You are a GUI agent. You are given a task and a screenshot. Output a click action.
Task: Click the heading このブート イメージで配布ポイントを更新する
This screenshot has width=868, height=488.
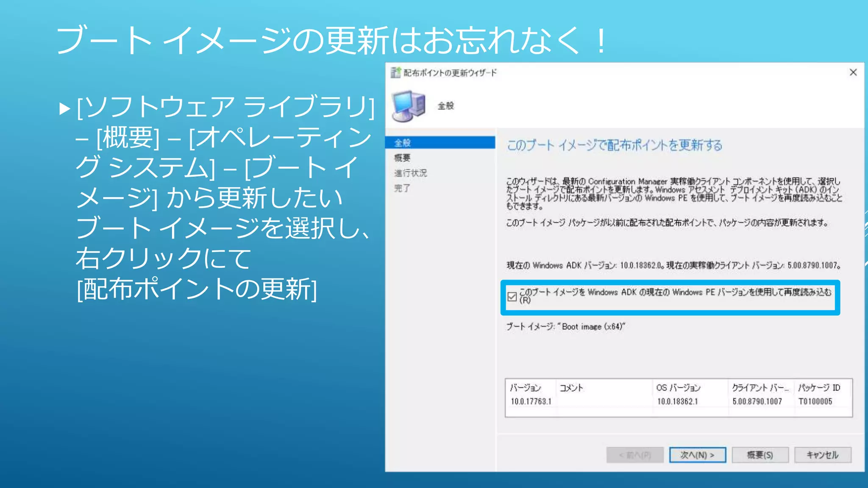[x=615, y=145]
